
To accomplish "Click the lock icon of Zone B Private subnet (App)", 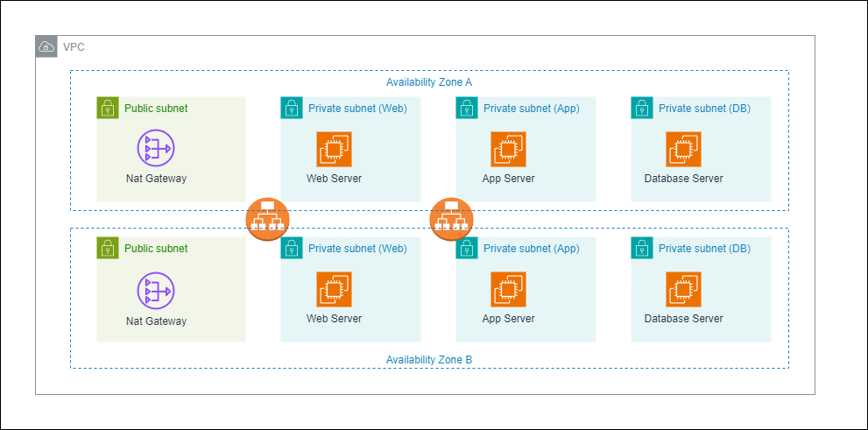I will [467, 248].
